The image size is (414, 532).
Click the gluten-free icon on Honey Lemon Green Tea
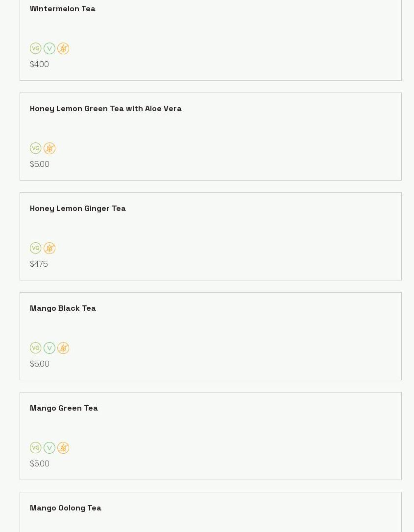(x=49, y=148)
